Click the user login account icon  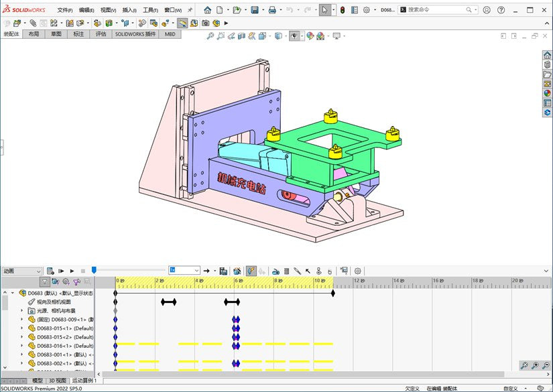coord(487,10)
